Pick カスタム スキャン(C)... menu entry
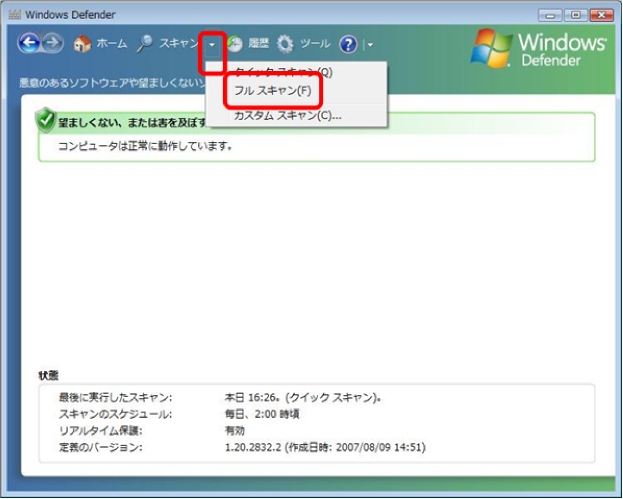The width and height of the screenshot is (623, 499). (287, 115)
